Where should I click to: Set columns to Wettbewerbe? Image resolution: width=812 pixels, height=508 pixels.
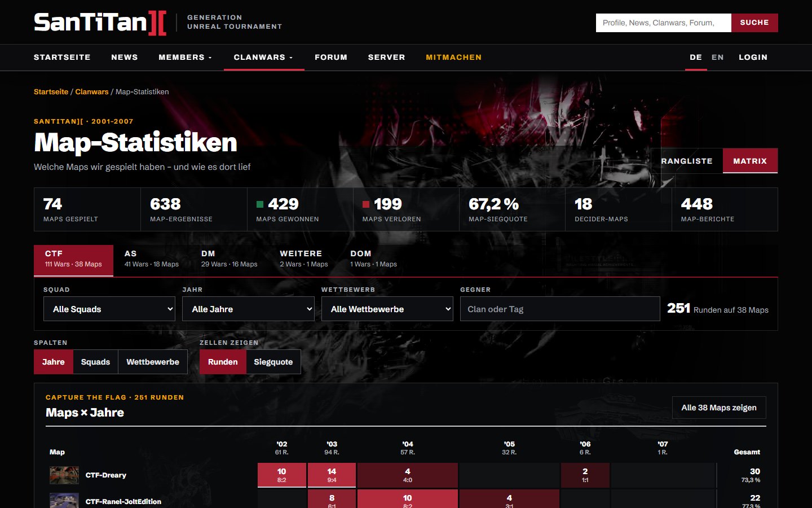(x=153, y=362)
